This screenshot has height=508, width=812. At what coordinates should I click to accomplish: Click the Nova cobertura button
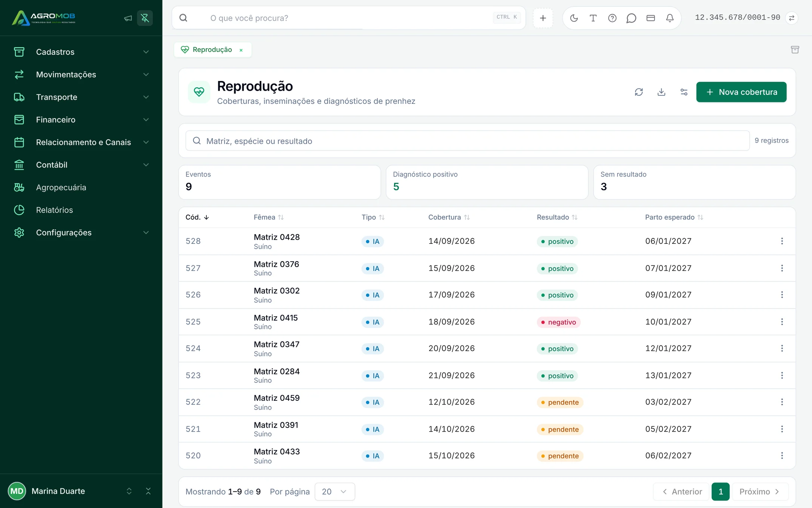[741, 92]
